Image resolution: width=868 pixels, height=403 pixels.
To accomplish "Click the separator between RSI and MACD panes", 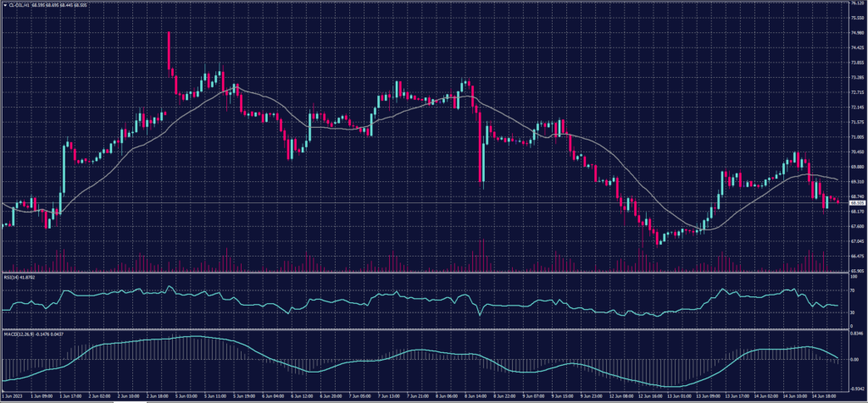I will (424, 328).
